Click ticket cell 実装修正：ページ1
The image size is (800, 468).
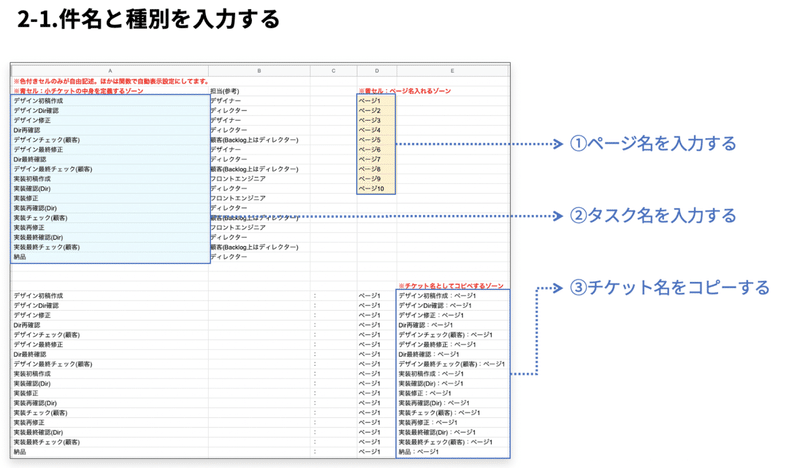[453, 393]
